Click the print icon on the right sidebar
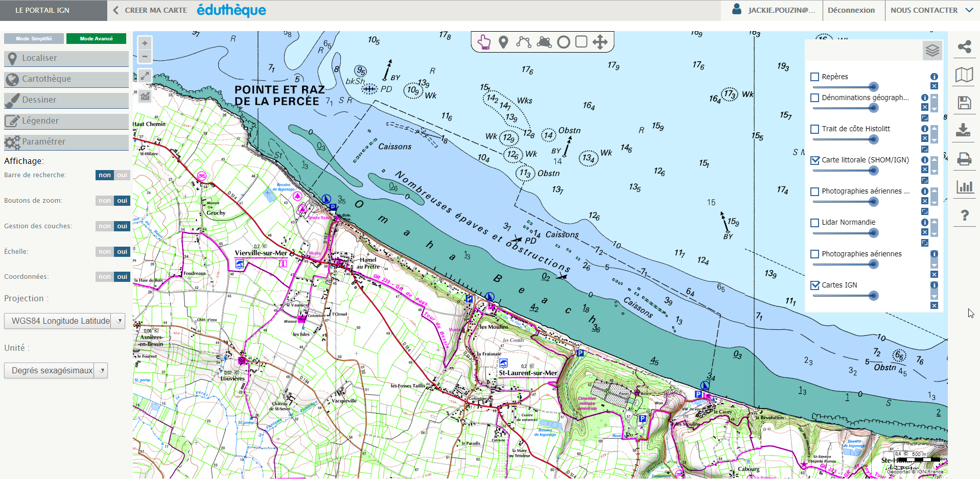Image resolution: width=980 pixels, height=479 pixels. pyautogui.click(x=965, y=159)
